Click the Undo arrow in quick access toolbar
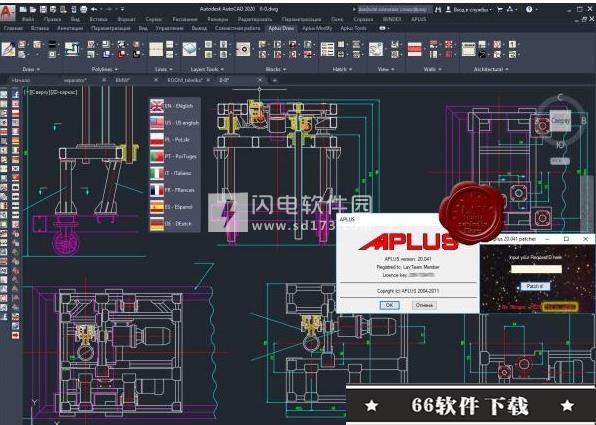The image size is (596, 425). coord(94,9)
